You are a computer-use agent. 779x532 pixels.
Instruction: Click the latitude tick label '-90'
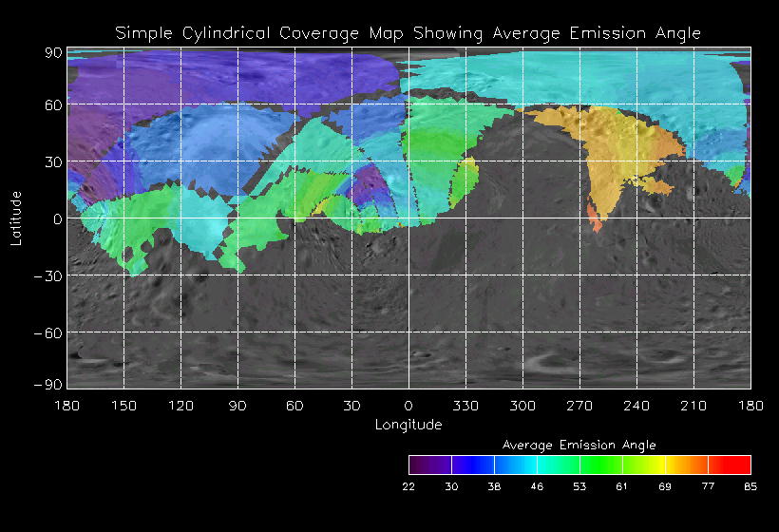[x=47, y=385]
